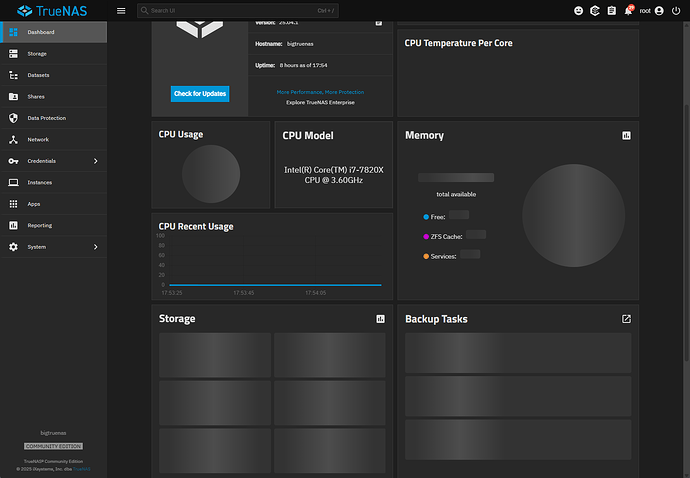
Task: Open Memory reports chart icon
Action: 626,136
